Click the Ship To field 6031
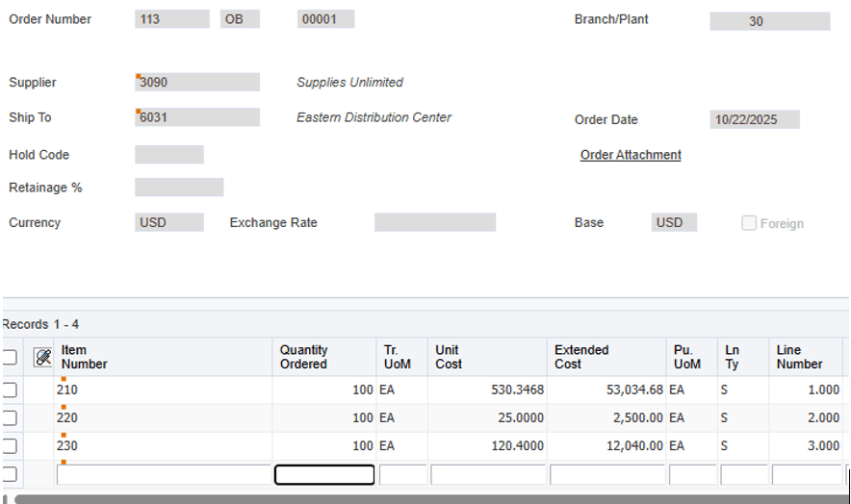Screen dimensions: 851x504 coord(197,117)
